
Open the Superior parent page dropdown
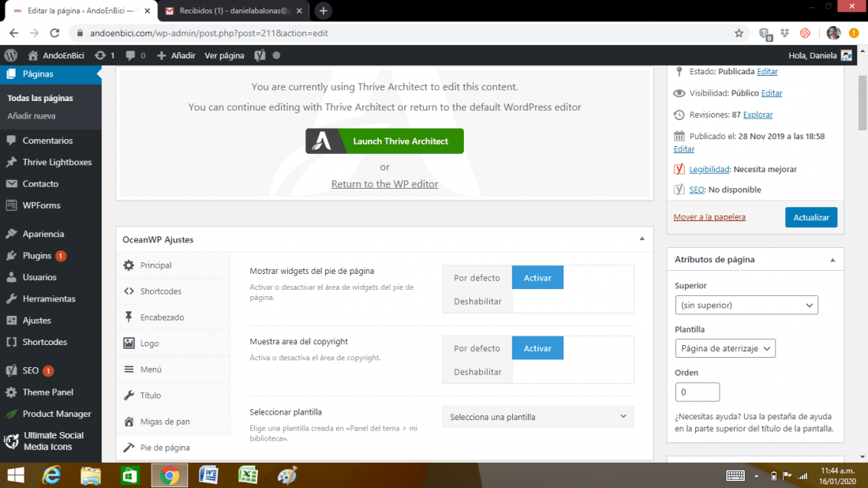(x=746, y=306)
